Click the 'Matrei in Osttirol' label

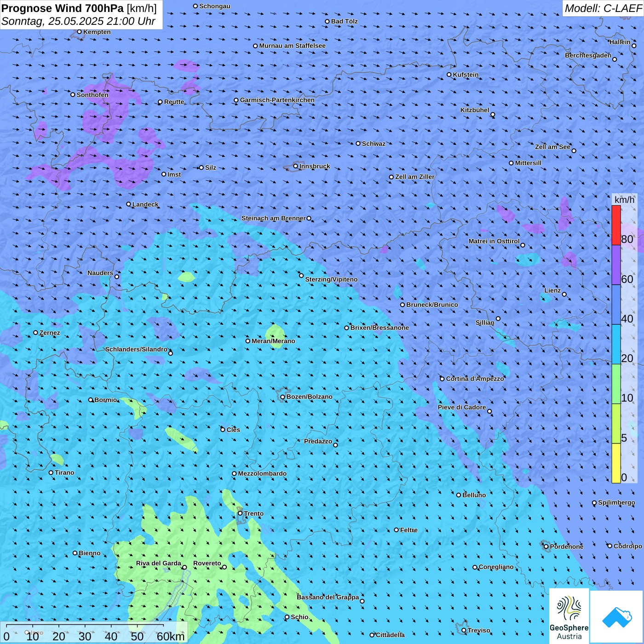click(x=494, y=241)
